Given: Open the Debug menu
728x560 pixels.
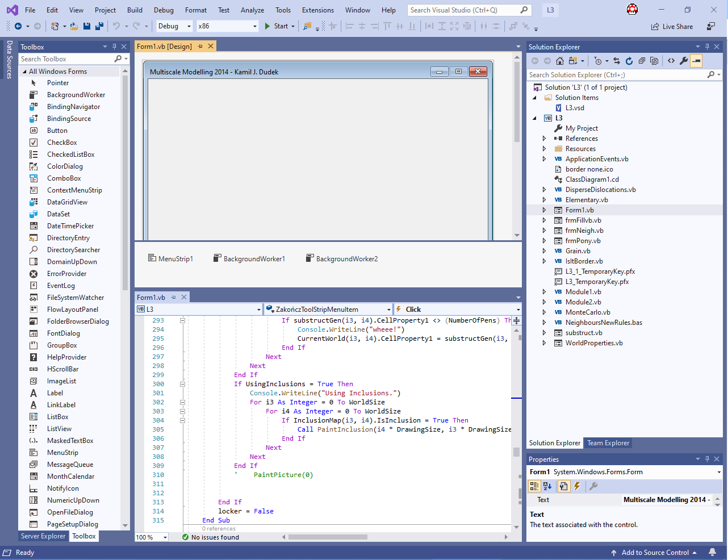Looking at the screenshot, I should coord(164,10).
